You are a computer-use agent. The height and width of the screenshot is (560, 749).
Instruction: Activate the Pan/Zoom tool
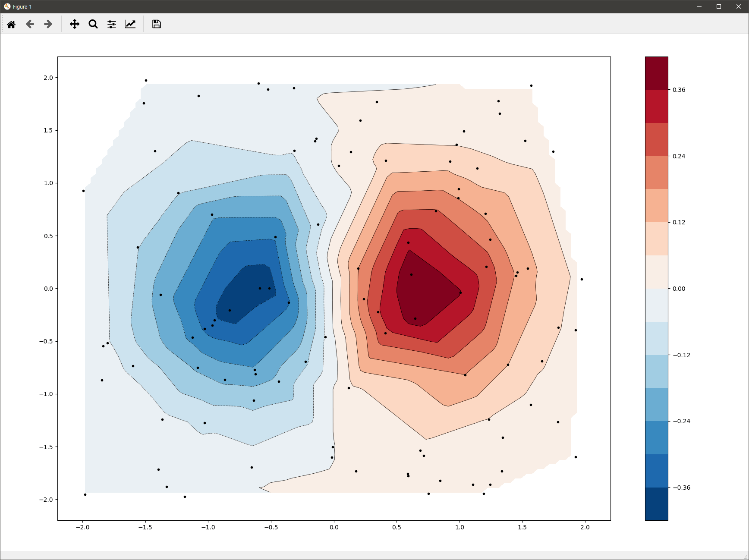pyautogui.click(x=74, y=24)
